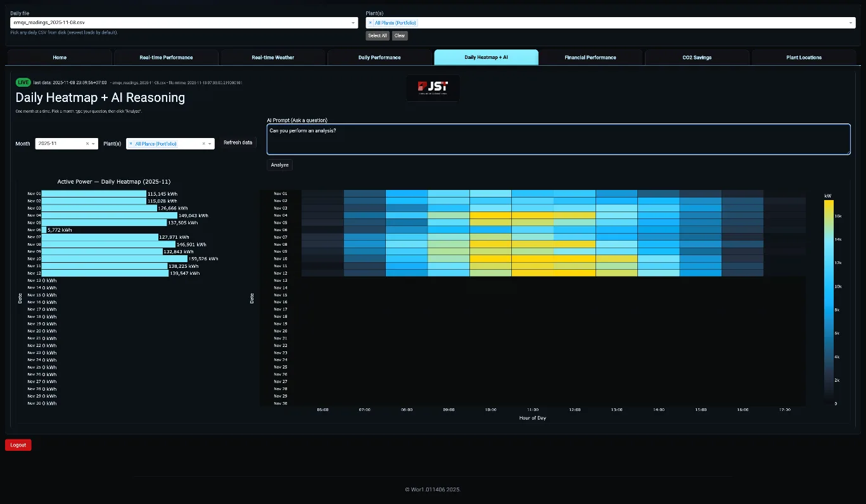The height and width of the screenshot is (504, 866).
Task: Expand the top Plant(s) dropdown arrow
Action: (851, 23)
